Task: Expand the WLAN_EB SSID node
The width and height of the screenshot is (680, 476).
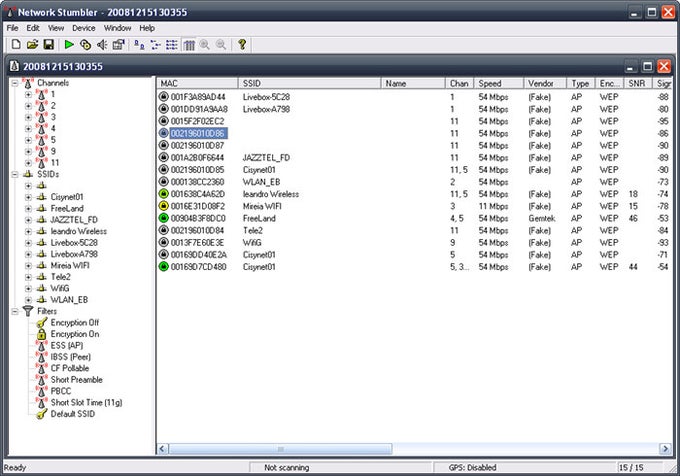Action: [x=28, y=300]
